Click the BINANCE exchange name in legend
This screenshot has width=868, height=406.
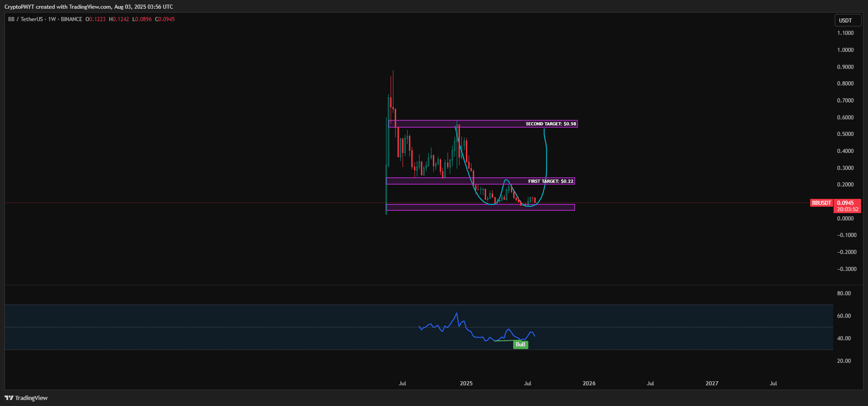coord(72,19)
